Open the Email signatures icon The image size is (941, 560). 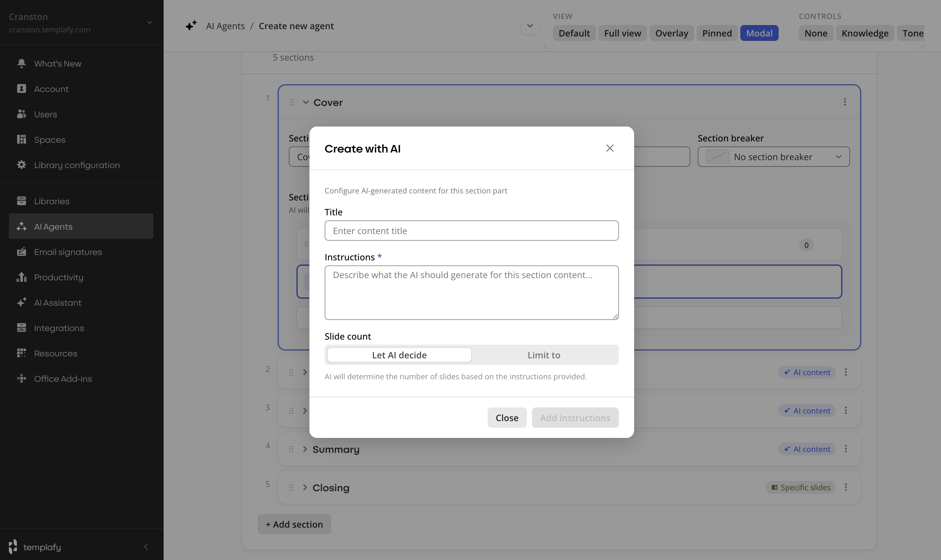click(22, 251)
